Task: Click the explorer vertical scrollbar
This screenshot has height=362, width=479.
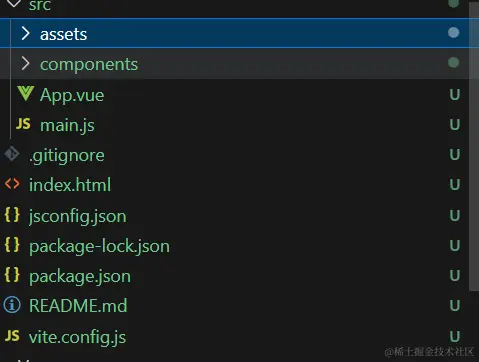Action: click(474, 147)
